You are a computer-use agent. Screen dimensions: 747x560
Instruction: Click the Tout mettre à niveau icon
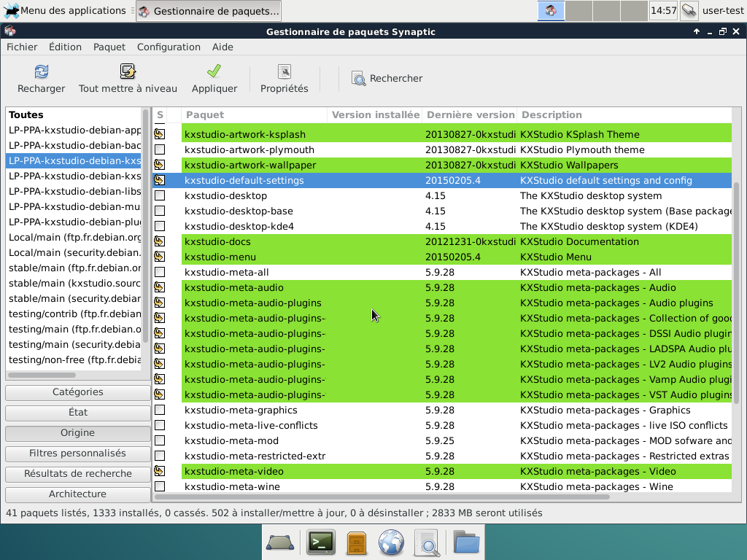(x=128, y=71)
